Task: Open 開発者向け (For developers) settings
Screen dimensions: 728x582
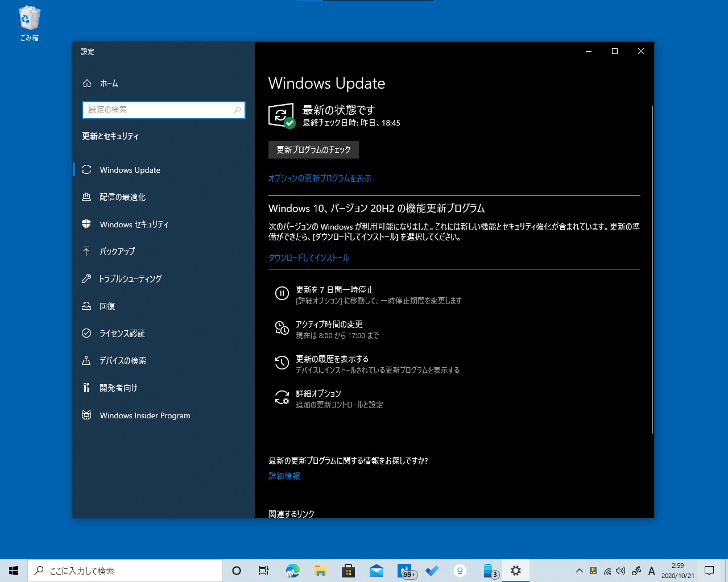Action: 117,388
